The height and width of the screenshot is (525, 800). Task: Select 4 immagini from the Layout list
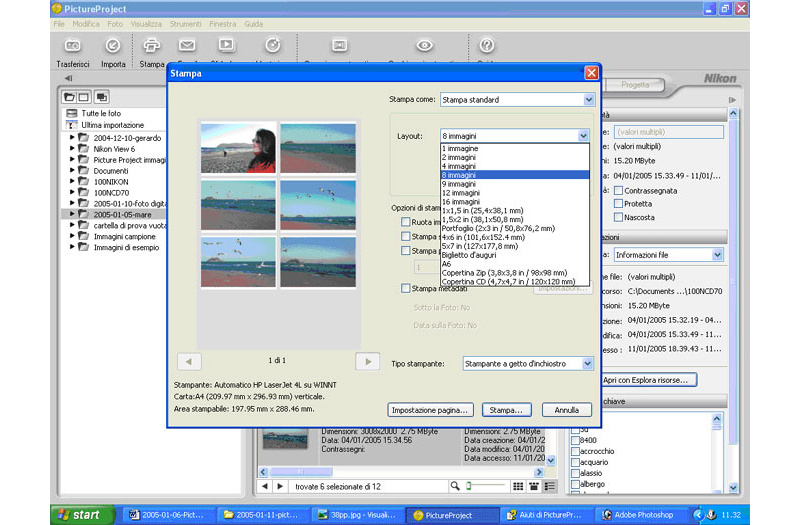pyautogui.click(x=515, y=166)
